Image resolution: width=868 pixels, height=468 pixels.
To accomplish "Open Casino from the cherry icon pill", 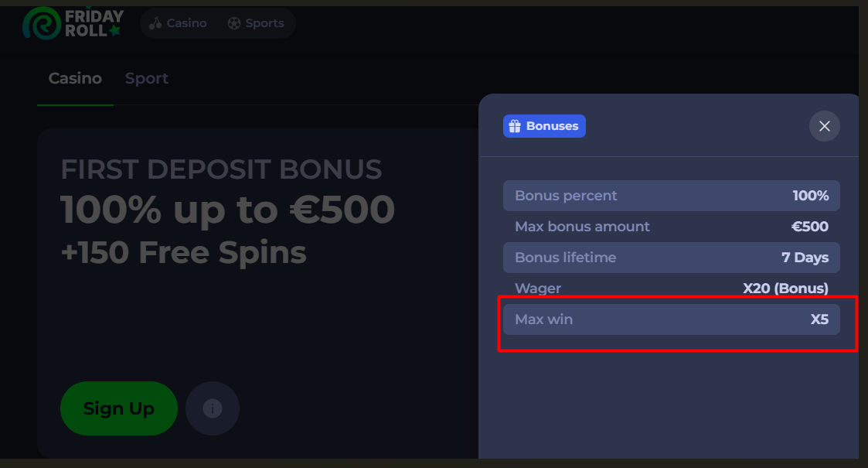I will [178, 23].
